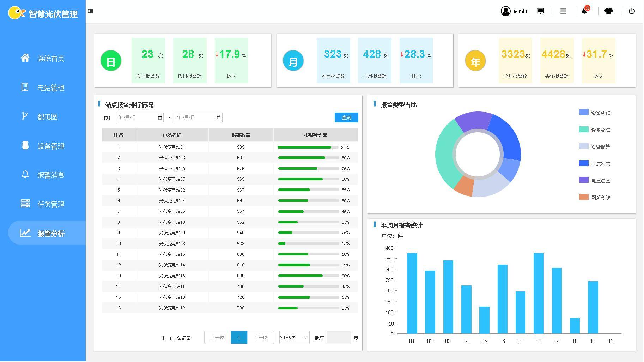Click the 跳至 page number input field
The height and width of the screenshot is (362, 644).
339,338
